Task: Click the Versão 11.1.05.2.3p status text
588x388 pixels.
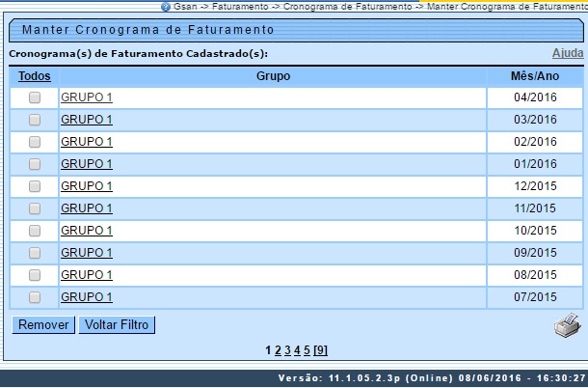Action: point(432,377)
